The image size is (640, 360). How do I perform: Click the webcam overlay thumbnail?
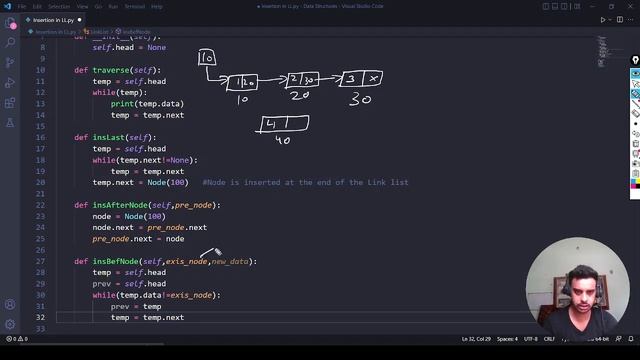point(578,288)
